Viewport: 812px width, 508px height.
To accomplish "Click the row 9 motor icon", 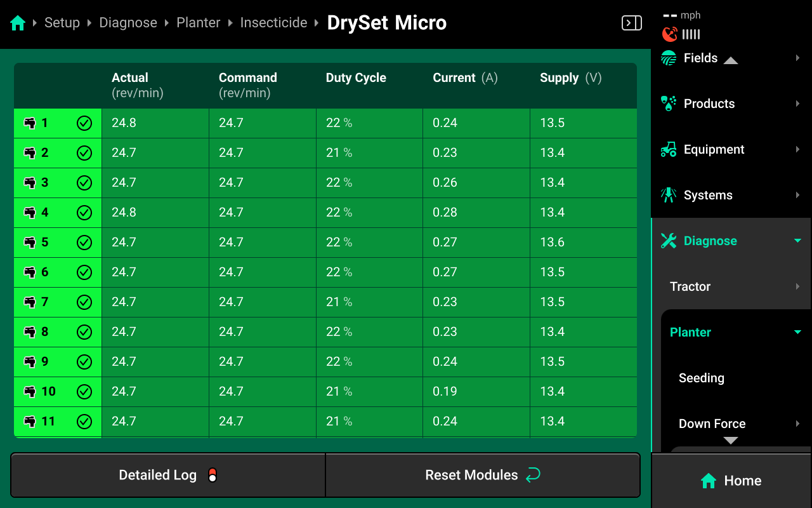I will click(30, 362).
